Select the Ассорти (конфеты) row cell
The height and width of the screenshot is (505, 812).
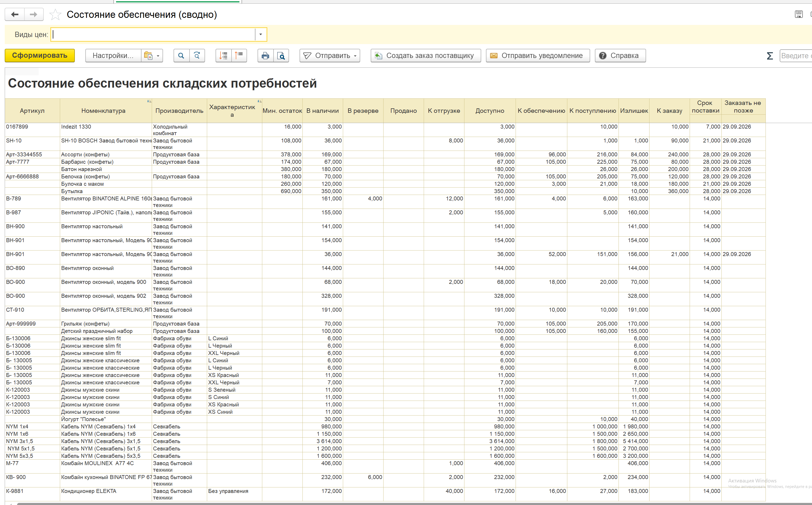(x=106, y=154)
